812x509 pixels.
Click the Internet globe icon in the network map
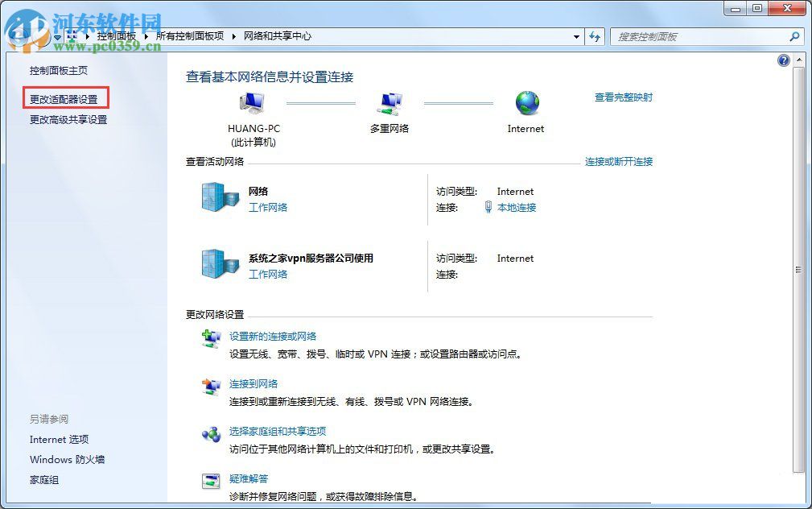(526, 103)
